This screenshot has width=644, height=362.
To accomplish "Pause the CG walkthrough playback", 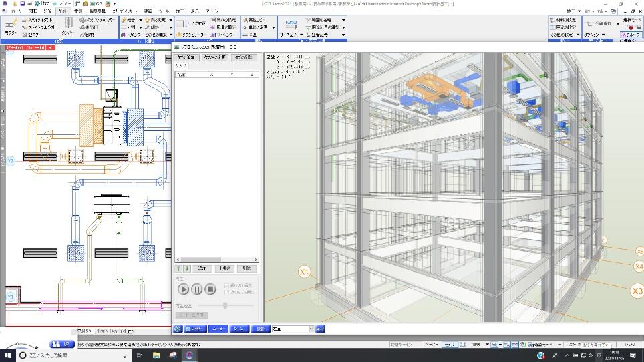I will tap(196, 289).
